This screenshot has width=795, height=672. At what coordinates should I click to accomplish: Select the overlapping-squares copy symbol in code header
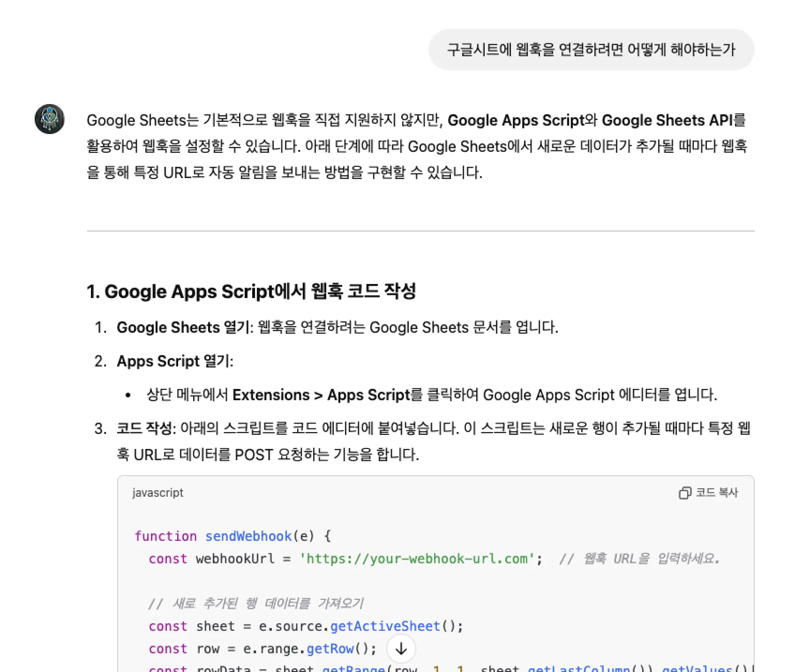pos(685,493)
